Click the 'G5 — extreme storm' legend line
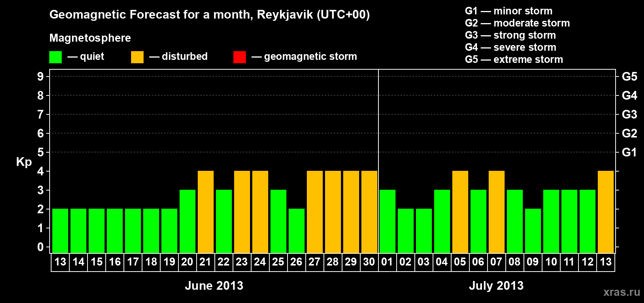The height and width of the screenshot is (303, 644). click(x=514, y=59)
